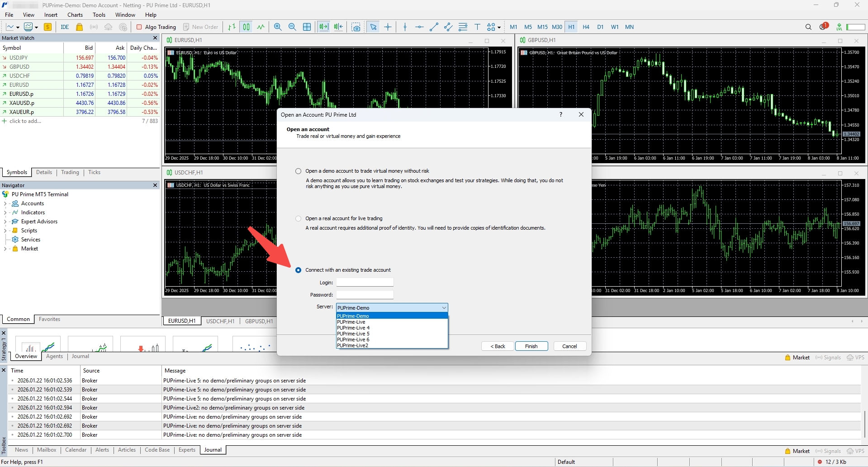Choose open a real account option
The width and height of the screenshot is (868, 467).
(x=298, y=218)
